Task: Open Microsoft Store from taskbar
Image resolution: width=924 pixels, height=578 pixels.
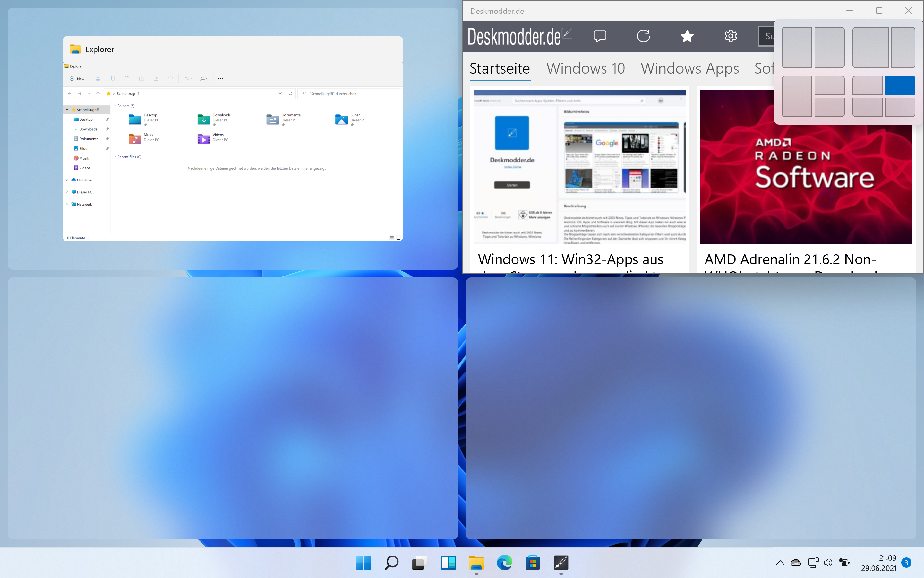Action: click(533, 563)
